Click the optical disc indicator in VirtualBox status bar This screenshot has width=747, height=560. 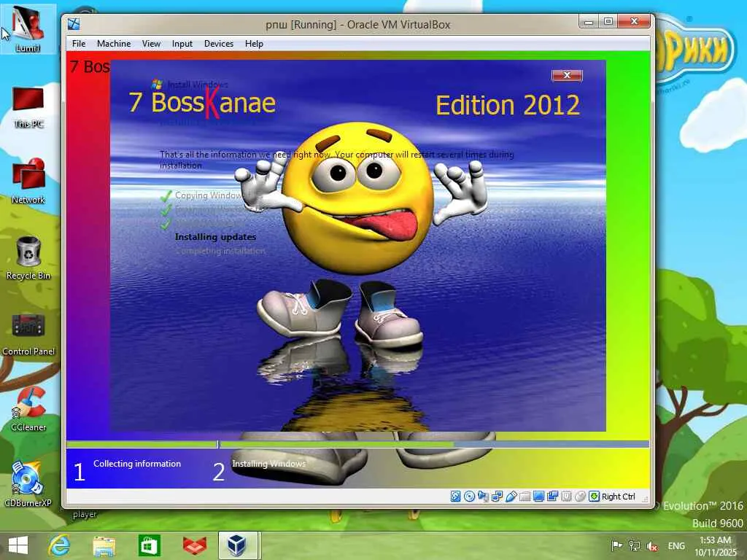[469, 497]
